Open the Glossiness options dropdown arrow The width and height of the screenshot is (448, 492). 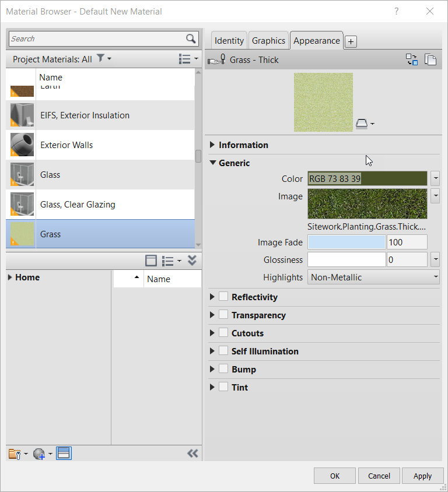435,259
